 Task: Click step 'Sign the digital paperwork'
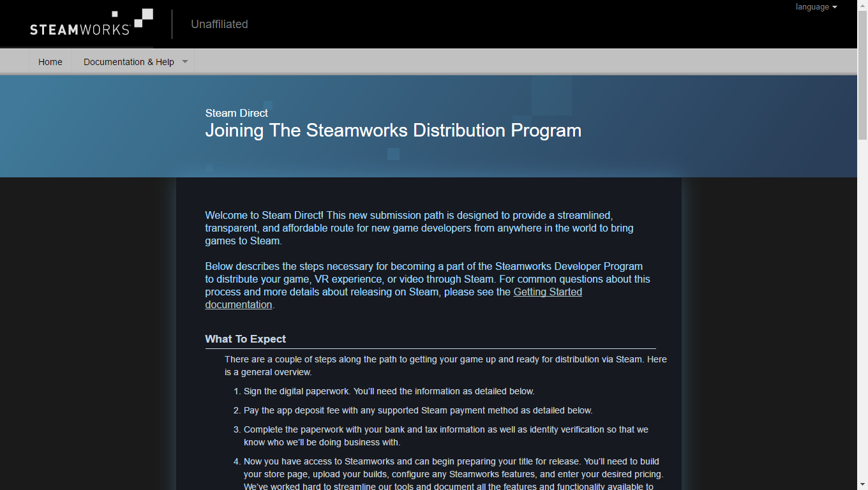(x=389, y=391)
